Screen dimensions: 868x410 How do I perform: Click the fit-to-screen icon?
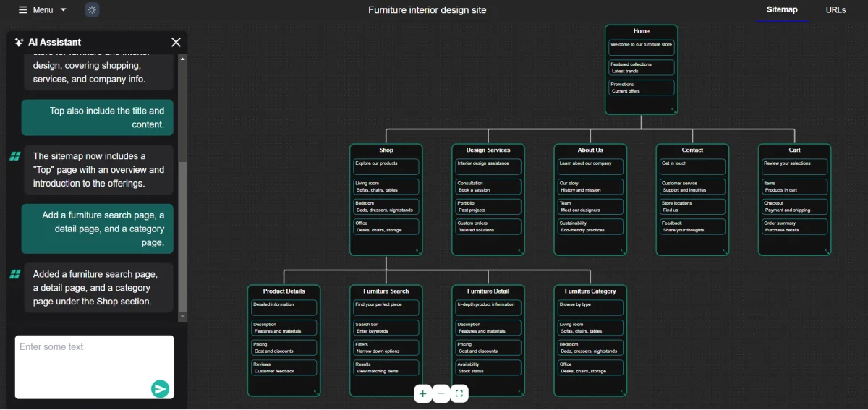pyautogui.click(x=459, y=394)
